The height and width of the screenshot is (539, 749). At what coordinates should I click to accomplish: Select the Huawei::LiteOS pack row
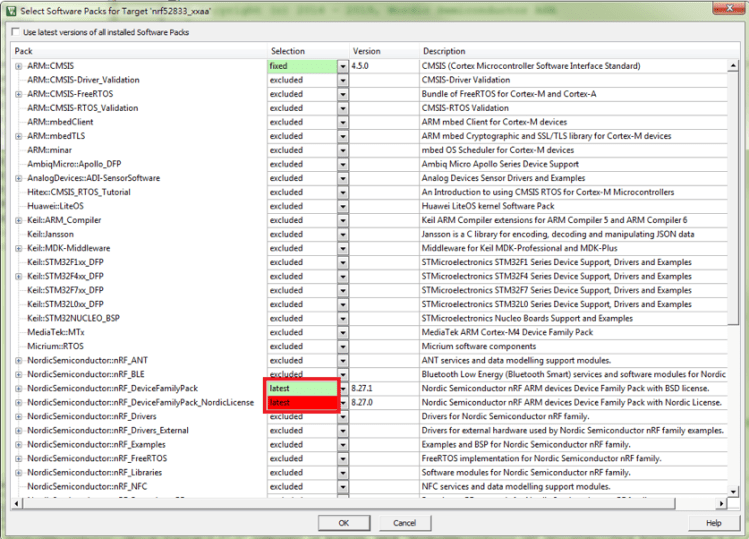coord(55,206)
